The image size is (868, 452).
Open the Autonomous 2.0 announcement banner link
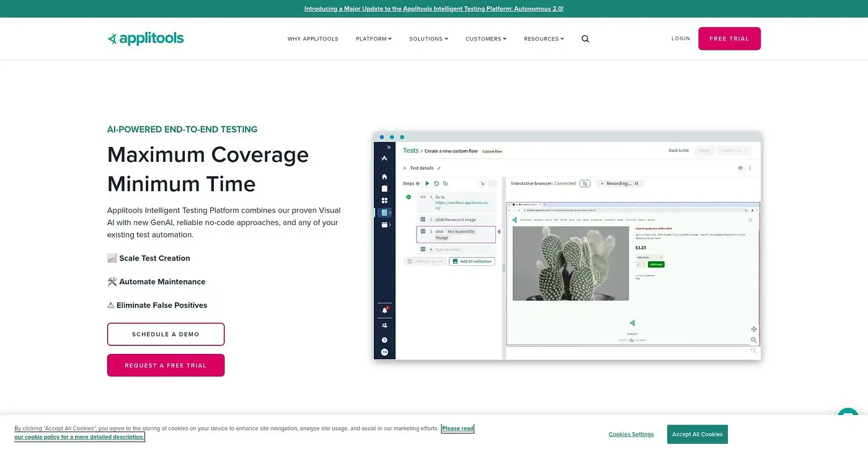click(434, 9)
